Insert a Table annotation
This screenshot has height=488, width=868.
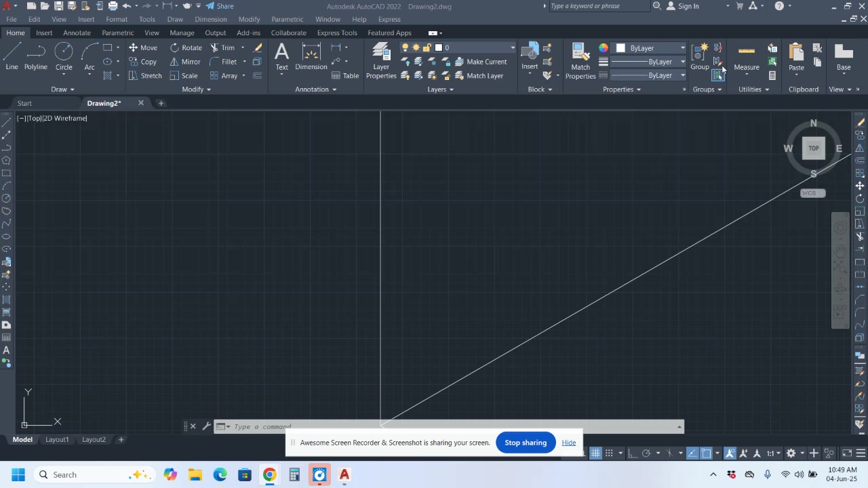pos(344,76)
